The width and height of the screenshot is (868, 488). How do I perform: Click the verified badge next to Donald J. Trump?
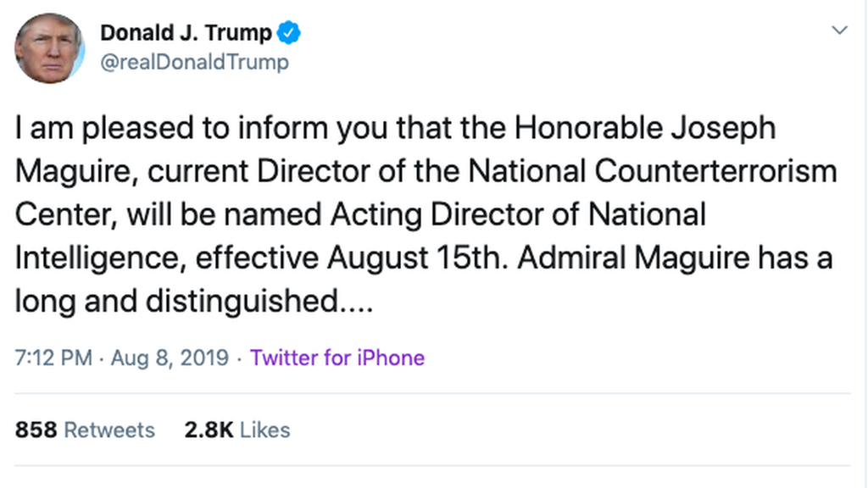pos(288,30)
